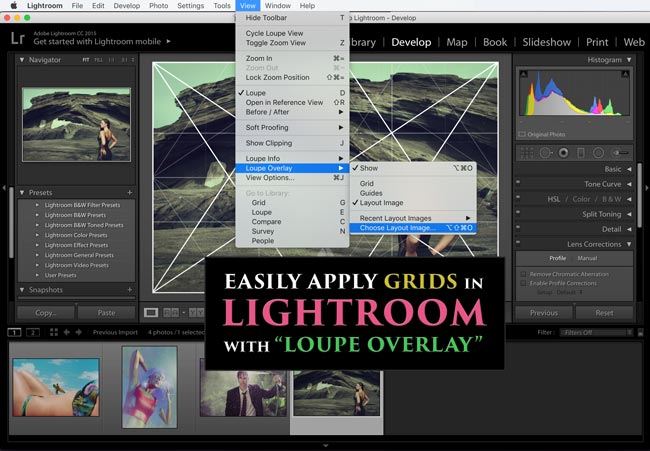Toggle HSL panel on/off switch

(x=518, y=196)
